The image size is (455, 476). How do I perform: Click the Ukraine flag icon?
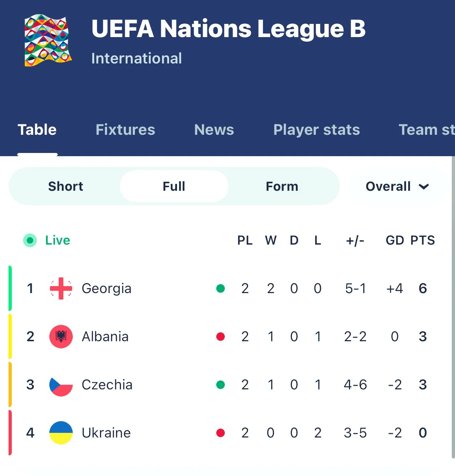[x=61, y=433]
